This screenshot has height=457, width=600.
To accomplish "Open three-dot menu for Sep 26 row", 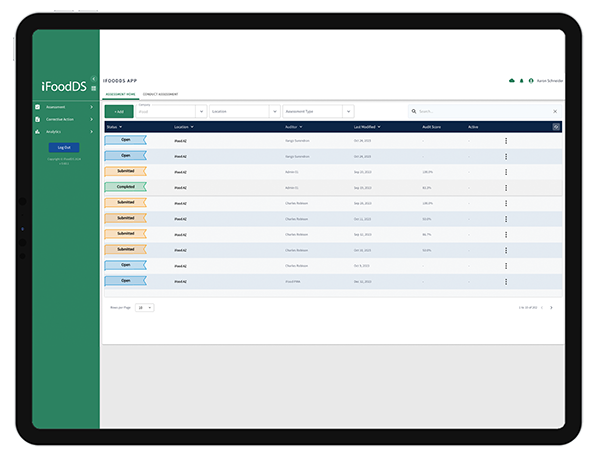I will (506, 203).
